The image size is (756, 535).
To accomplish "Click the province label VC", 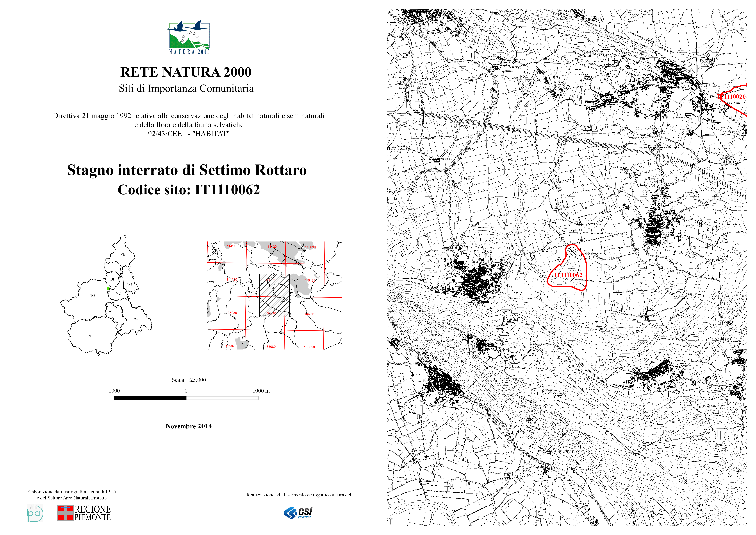I will pyautogui.click(x=118, y=293).
